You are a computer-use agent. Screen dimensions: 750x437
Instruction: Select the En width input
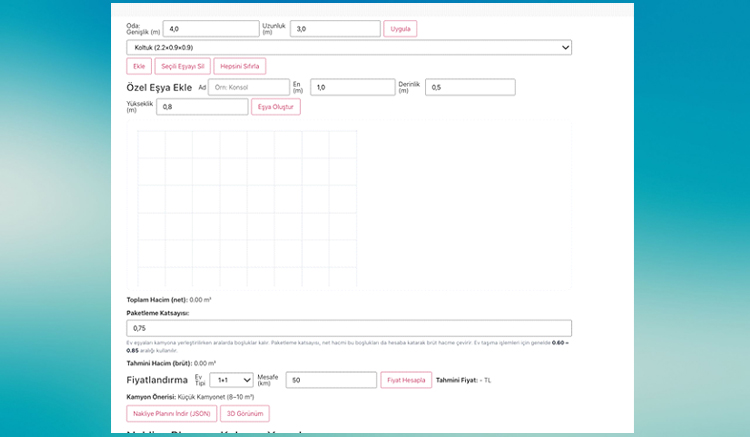[x=352, y=87]
